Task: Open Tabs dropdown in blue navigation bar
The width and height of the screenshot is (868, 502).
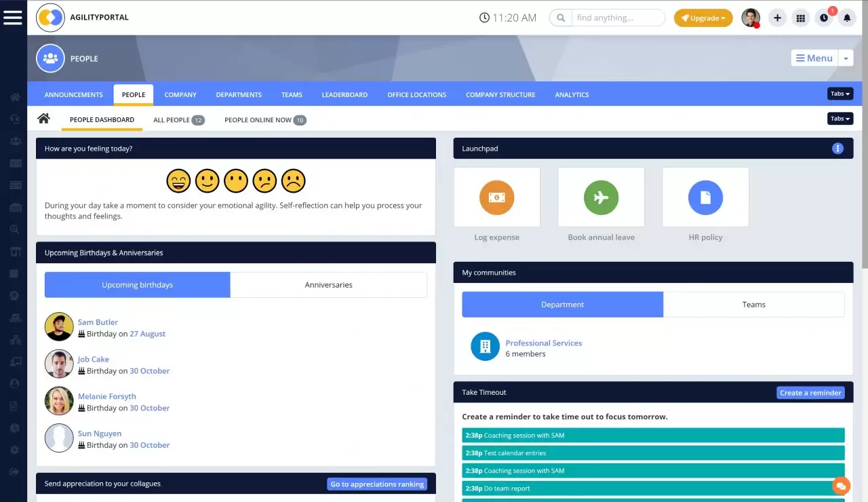Action: (x=840, y=94)
